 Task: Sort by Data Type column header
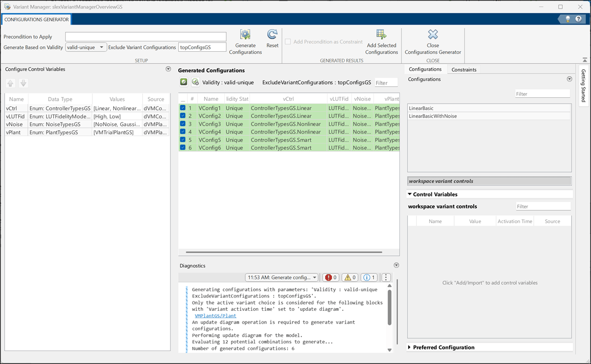tap(60, 99)
